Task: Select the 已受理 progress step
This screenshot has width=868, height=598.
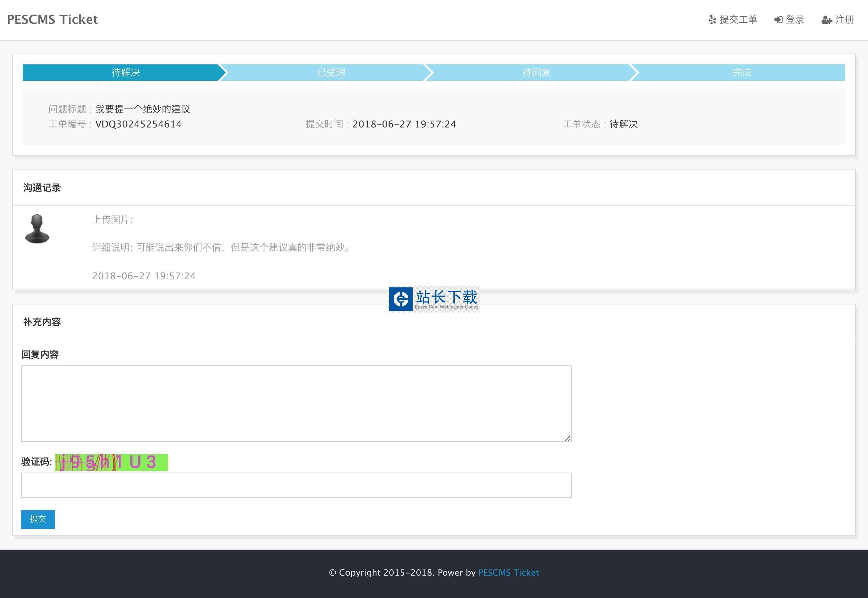Action: pyautogui.click(x=331, y=72)
